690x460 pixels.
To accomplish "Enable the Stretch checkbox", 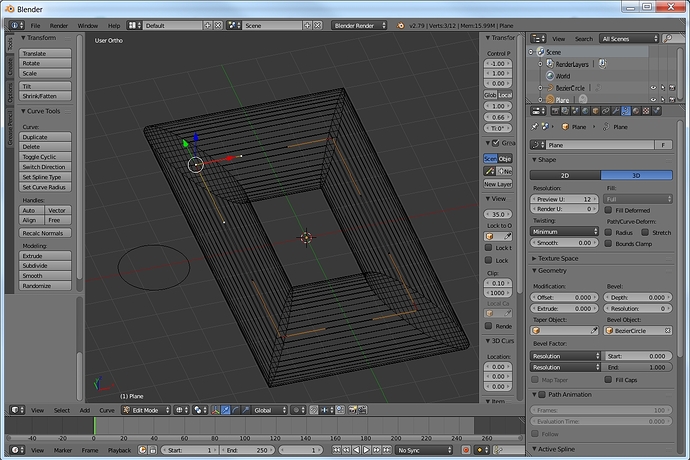I will pos(645,232).
